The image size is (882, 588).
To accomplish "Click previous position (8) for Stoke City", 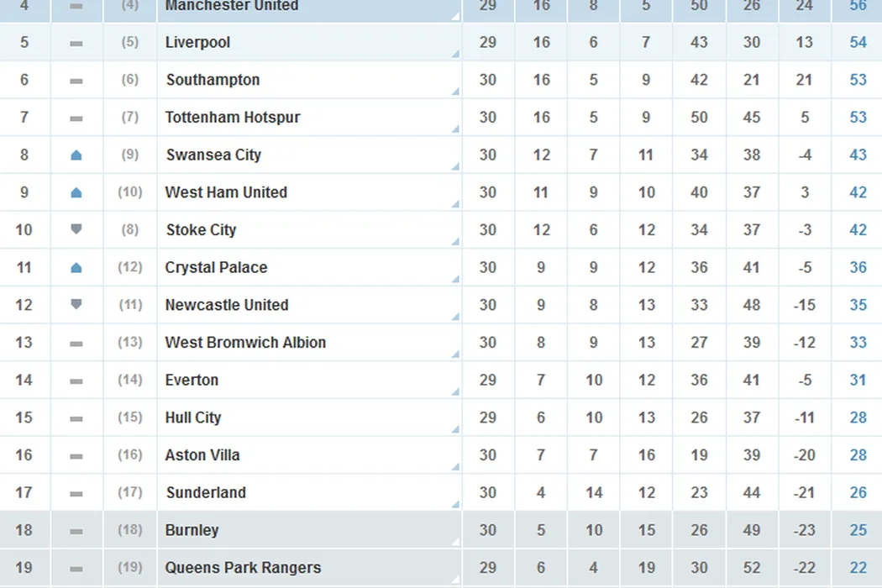I will pyautogui.click(x=129, y=229).
